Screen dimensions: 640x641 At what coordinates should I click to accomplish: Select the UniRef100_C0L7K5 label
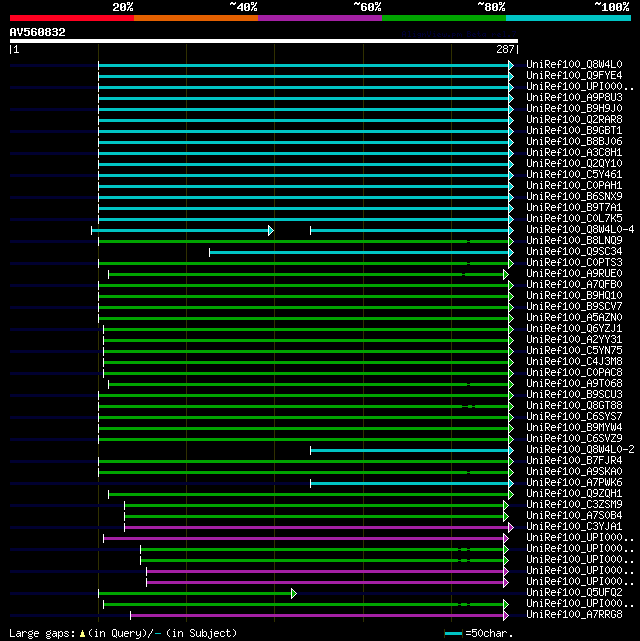click(x=574, y=219)
